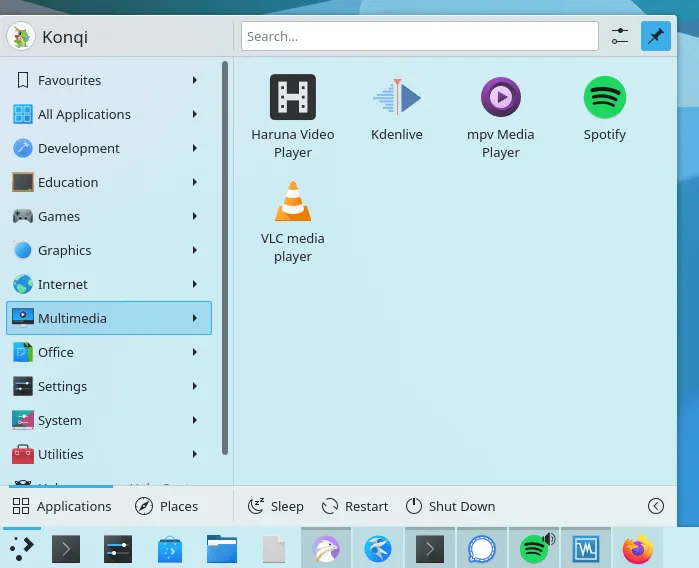Focus the Search input field
This screenshot has height=568, width=699.
click(420, 36)
